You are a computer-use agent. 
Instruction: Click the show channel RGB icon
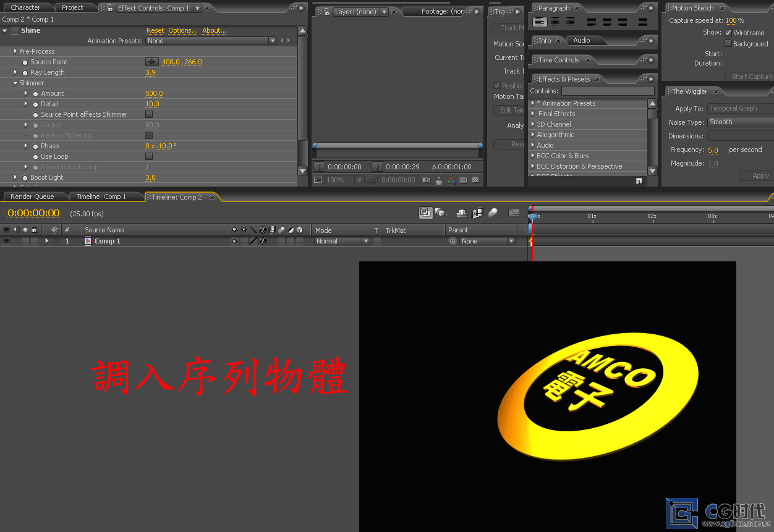[451, 180]
